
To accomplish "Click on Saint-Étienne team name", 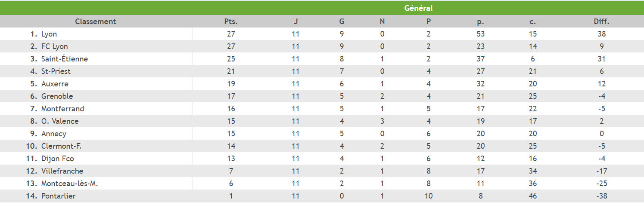I will [x=64, y=59].
